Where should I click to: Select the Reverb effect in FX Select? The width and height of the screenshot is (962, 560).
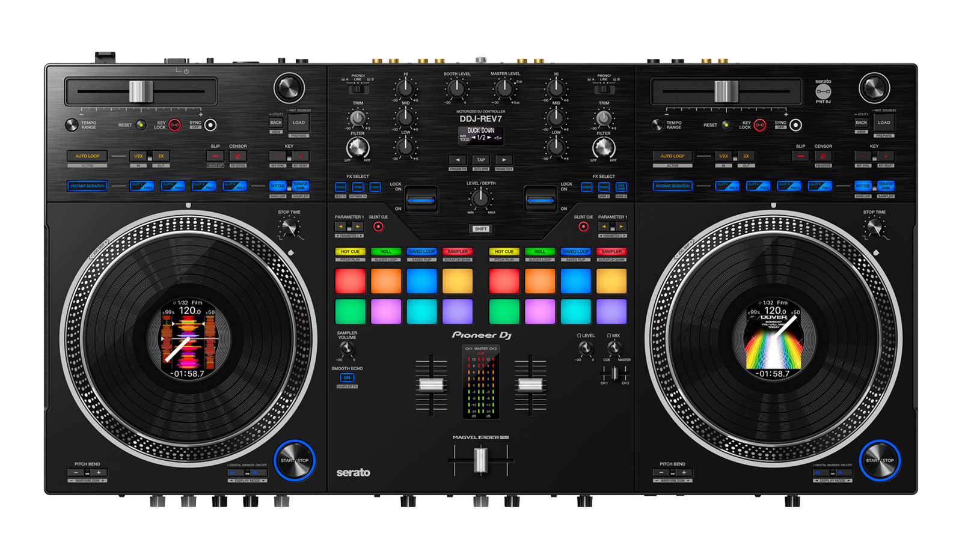click(586, 187)
